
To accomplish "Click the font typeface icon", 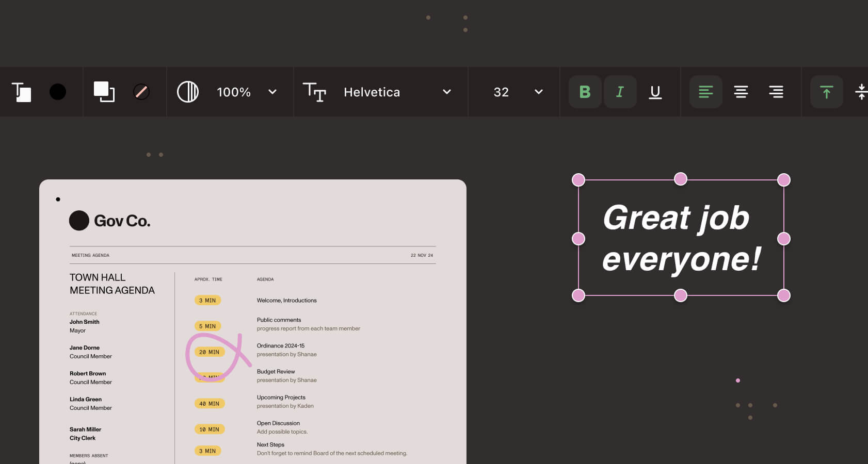I will pyautogui.click(x=314, y=92).
